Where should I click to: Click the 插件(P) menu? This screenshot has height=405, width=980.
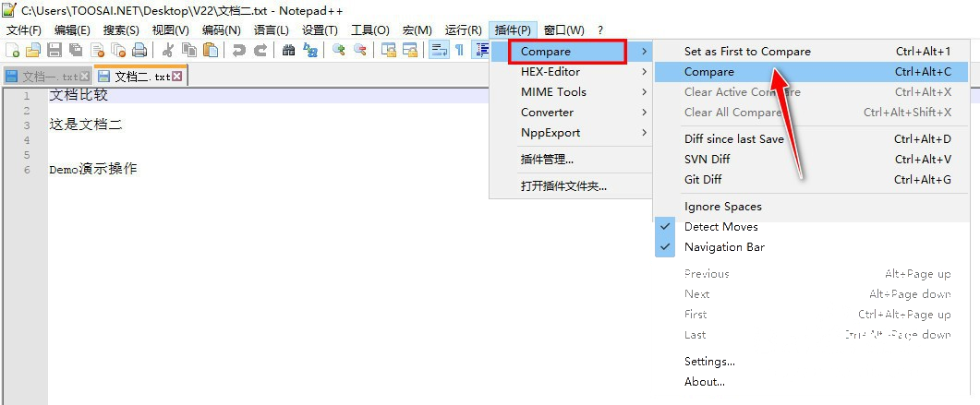tap(513, 30)
